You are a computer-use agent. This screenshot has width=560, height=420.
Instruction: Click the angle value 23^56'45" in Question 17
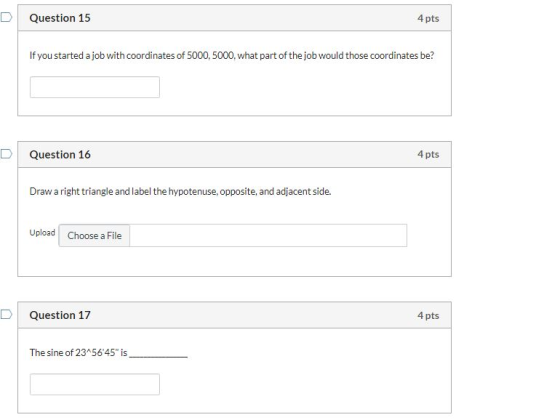coord(96,353)
